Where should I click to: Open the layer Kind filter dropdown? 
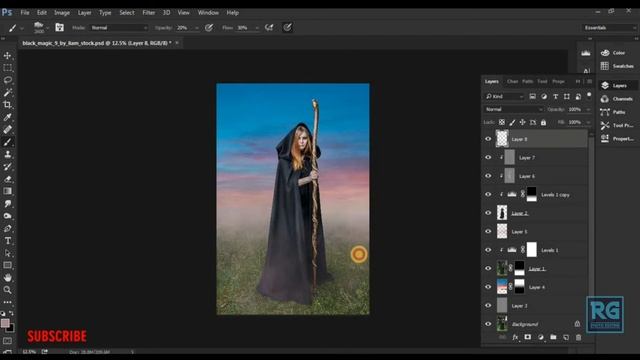(504, 96)
